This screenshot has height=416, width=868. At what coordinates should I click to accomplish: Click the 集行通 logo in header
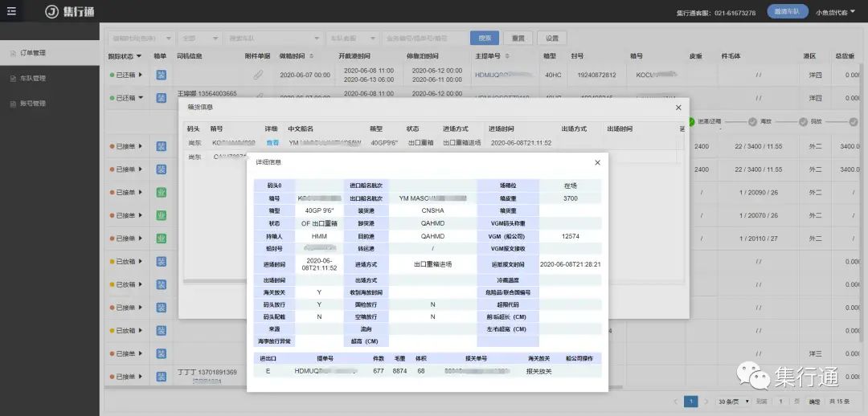(x=70, y=11)
